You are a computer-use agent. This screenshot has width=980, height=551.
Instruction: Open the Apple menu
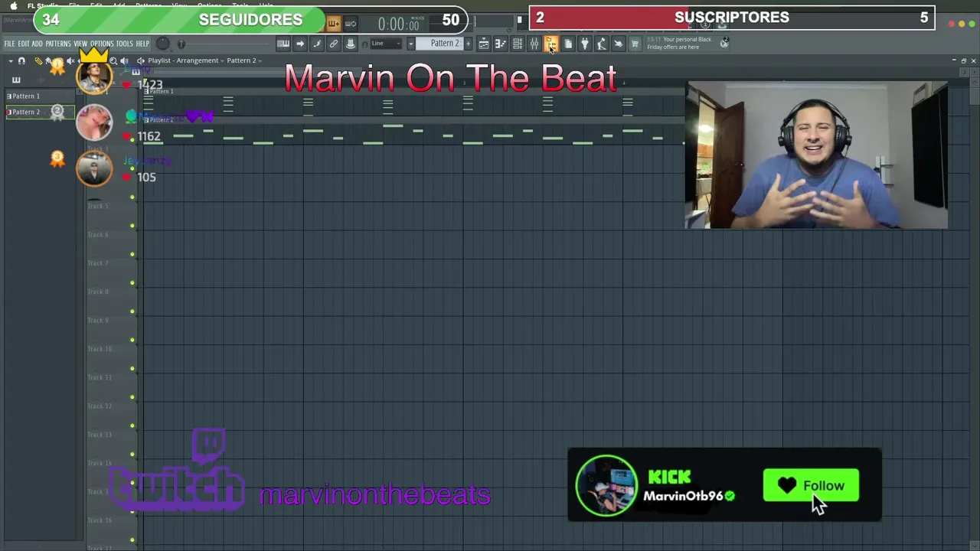coord(13,5)
